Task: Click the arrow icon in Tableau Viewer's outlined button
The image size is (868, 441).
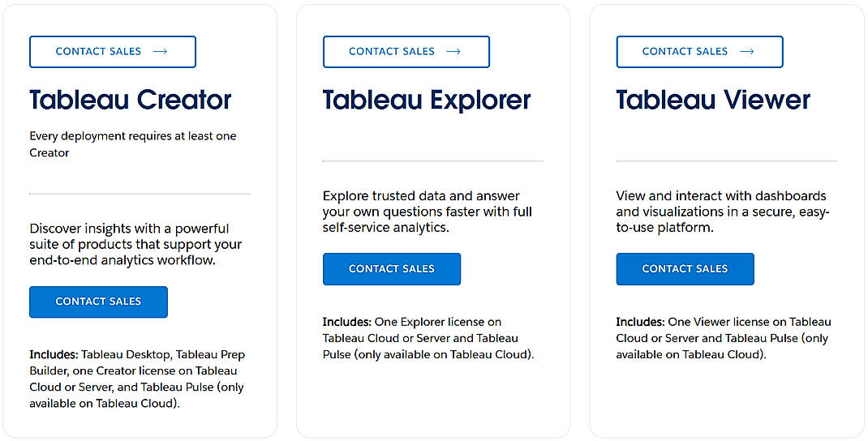Action: 747,52
